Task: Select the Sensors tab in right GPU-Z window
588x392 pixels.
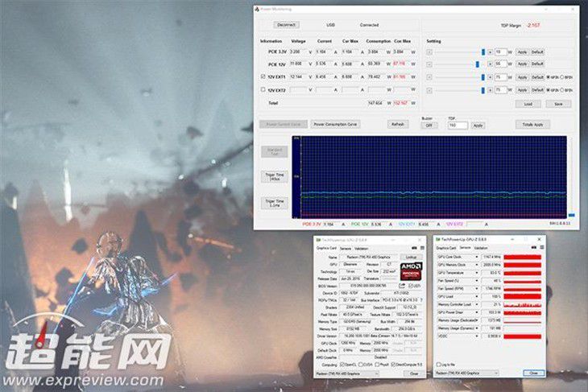Action: (x=465, y=248)
